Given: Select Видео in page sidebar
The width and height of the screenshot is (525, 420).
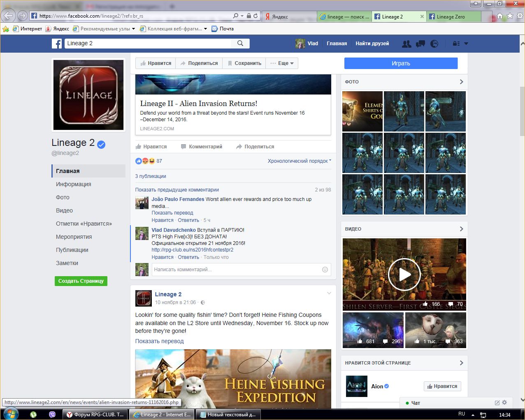Looking at the screenshot, I should coord(64,210).
